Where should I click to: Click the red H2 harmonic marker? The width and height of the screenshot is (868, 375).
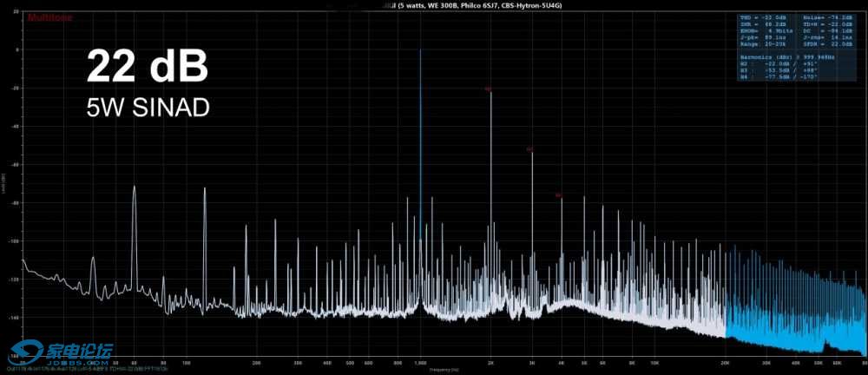point(488,89)
